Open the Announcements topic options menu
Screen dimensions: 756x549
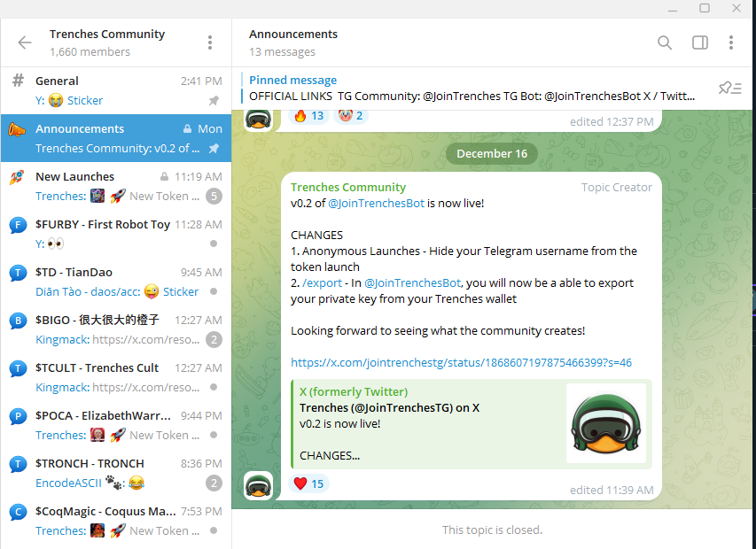point(731,43)
